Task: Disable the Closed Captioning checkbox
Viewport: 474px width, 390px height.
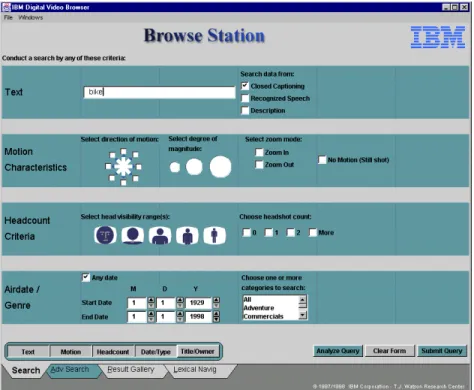Action: pos(245,86)
